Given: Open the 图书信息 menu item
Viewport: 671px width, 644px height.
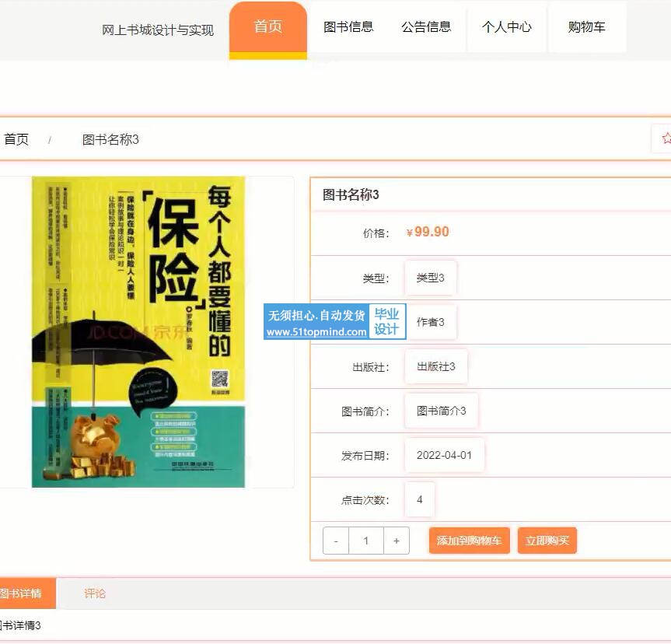Looking at the screenshot, I should (x=348, y=27).
